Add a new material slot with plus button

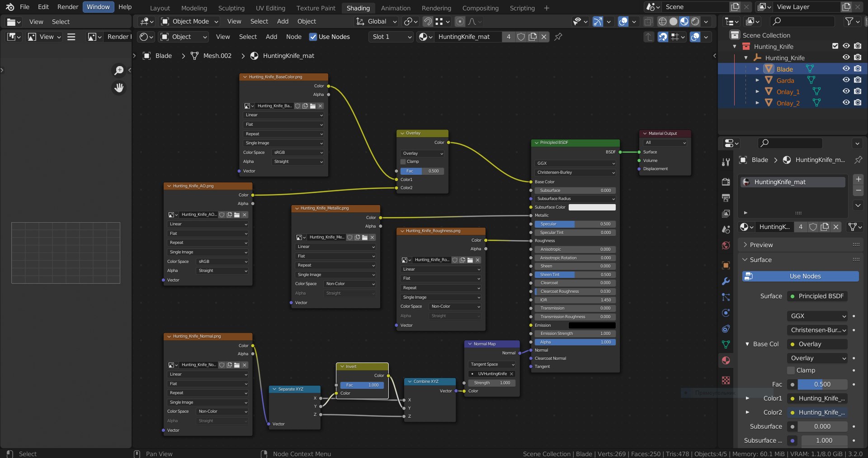click(858, 179)
